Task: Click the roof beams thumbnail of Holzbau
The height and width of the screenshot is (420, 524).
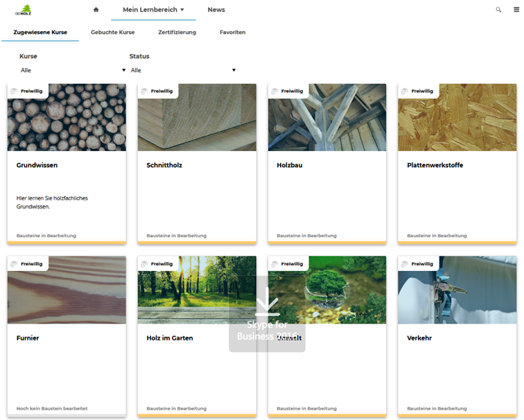Action: coord(327,117)
